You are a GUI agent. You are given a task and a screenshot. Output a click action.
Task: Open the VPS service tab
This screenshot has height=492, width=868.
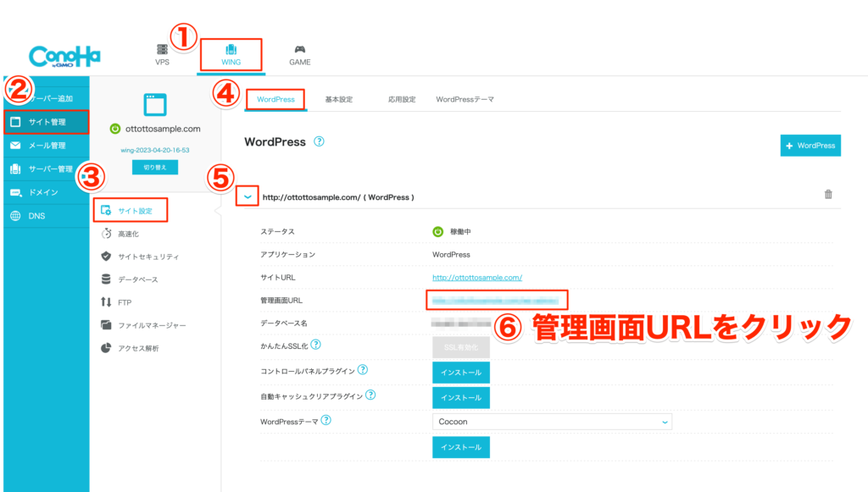click(162, 55)
